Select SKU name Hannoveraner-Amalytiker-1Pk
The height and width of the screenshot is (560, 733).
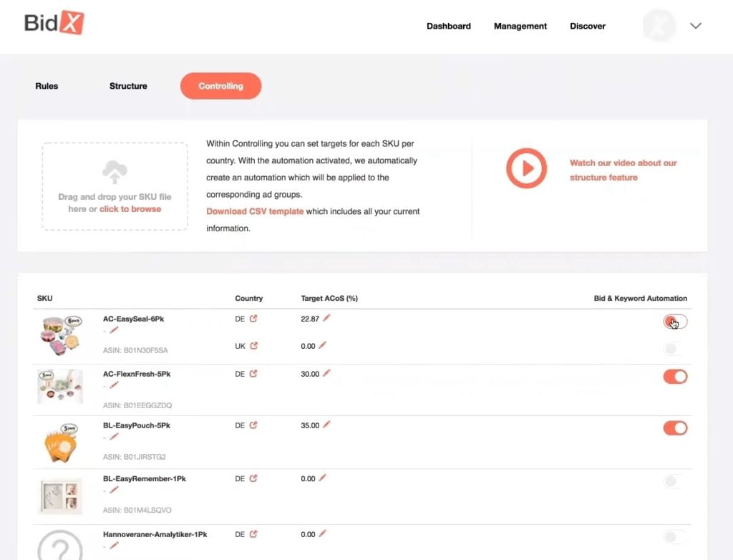coord(155,535)
